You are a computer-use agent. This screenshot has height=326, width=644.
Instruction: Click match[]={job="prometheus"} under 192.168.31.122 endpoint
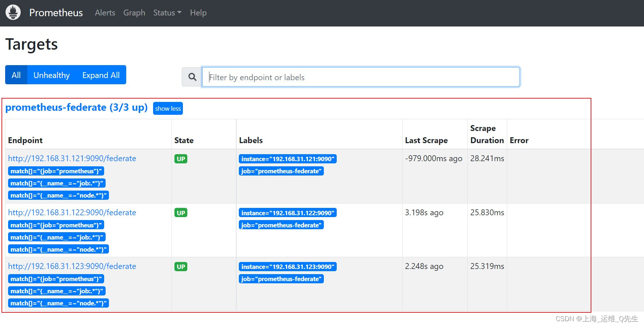click(56, 225)
